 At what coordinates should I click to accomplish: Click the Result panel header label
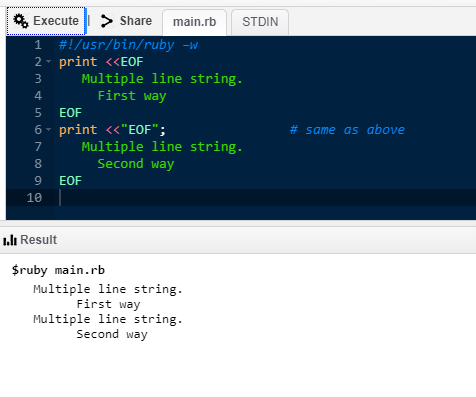(38, 240)
